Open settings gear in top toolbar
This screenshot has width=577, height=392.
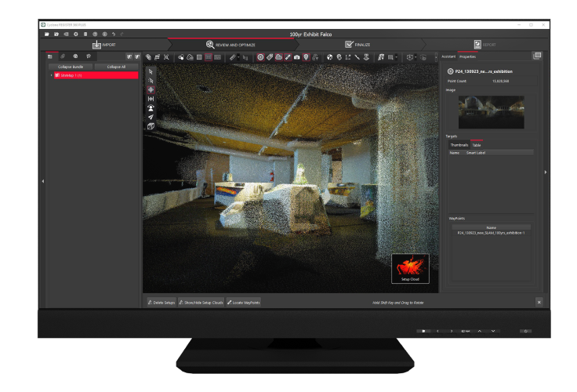pos(75,34)
